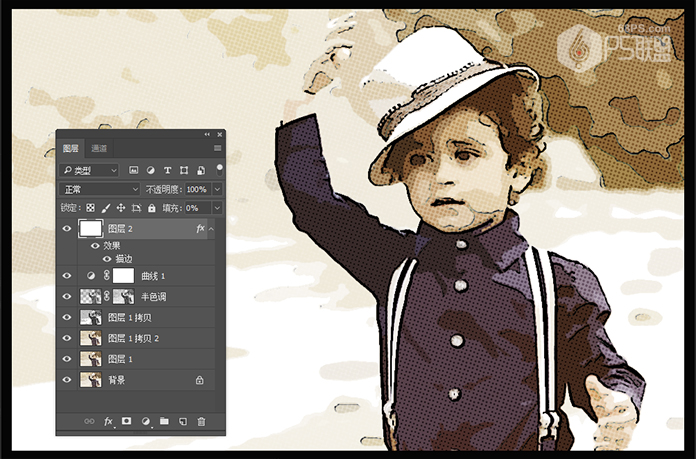Click the link layers icon at panel bottom
Screen dimensions: 696x459
(89, 421)
